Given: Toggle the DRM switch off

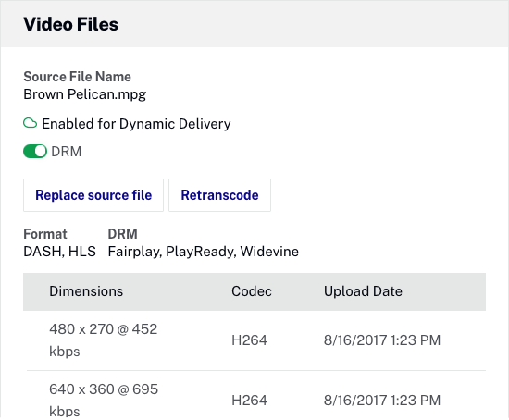Looking at the screenshot, I should 35,151.
